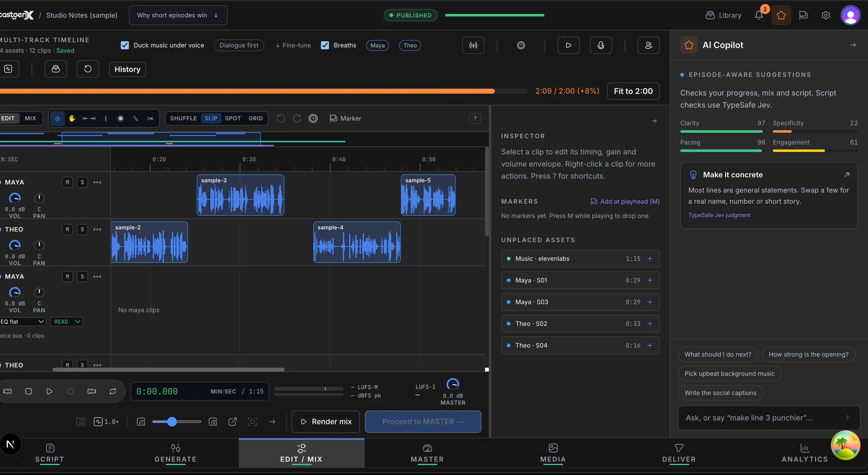Select the trim edges tool
The width and height of the screenshot is (868, 475).
tap(89, 118)
